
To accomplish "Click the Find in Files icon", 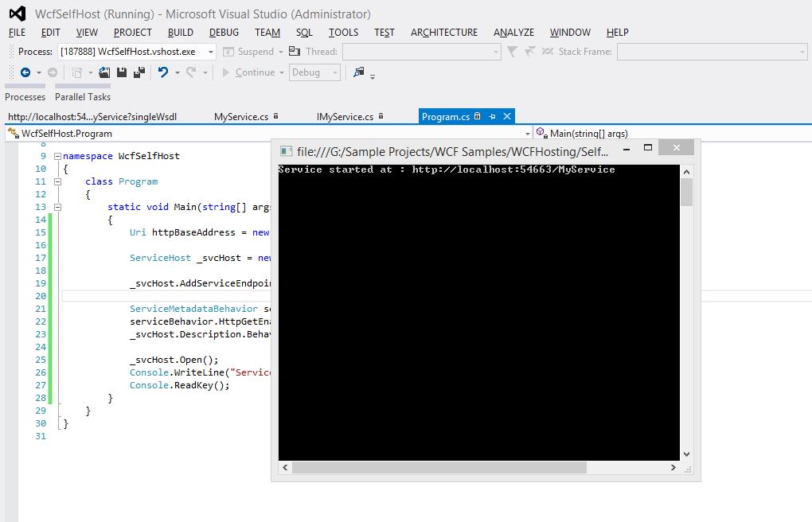I will point(359,72).
